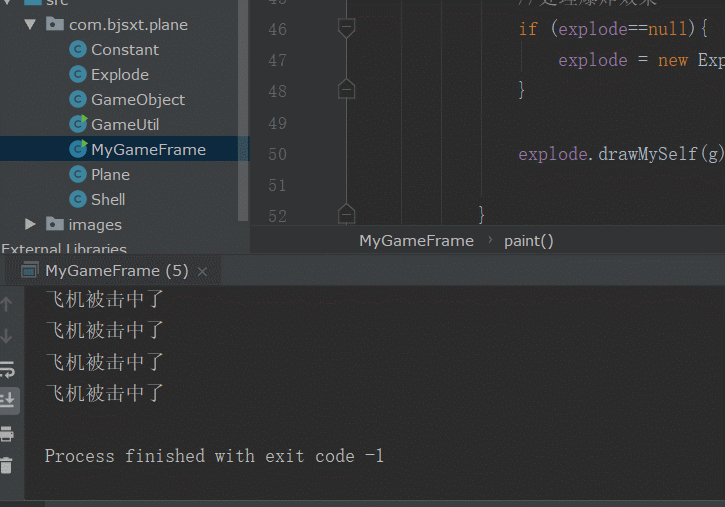This screenshot has height=507, width=725.
Task: Open the Shell class
Action: pos(108,199)
